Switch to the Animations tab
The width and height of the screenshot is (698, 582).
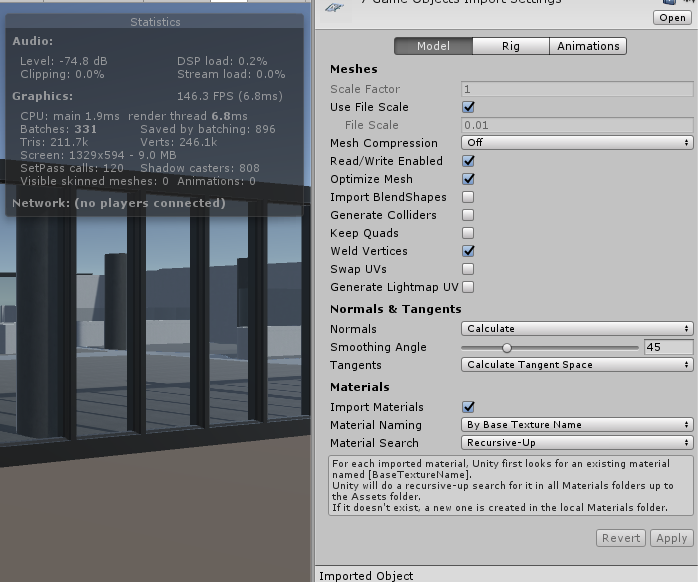click(588, 46)
